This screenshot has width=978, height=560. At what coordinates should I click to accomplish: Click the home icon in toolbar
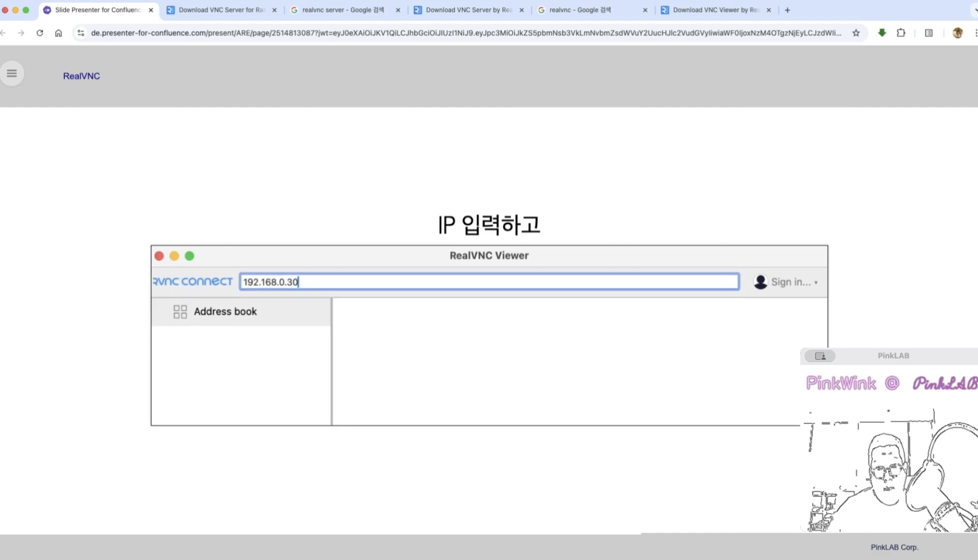point(58,33)
